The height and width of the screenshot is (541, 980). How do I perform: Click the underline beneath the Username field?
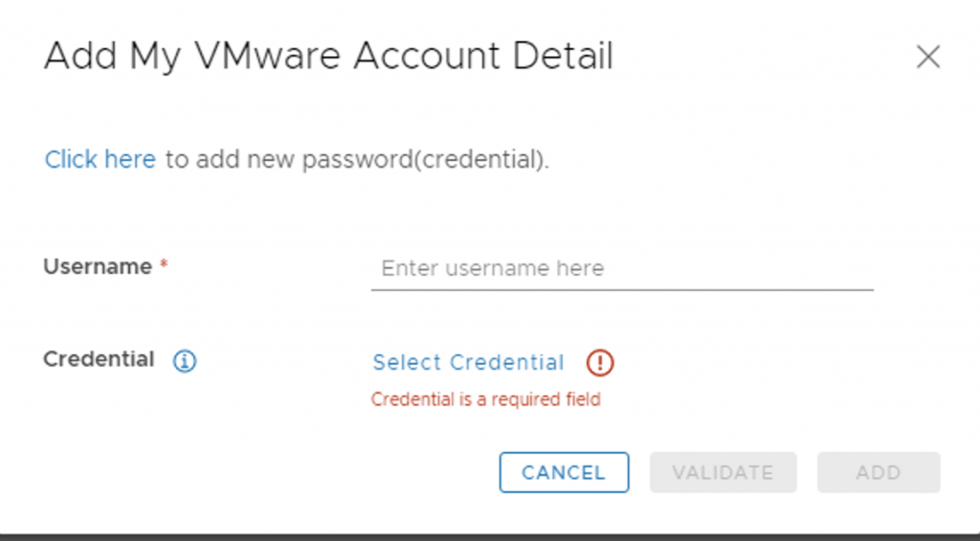(x=622, y=288)
